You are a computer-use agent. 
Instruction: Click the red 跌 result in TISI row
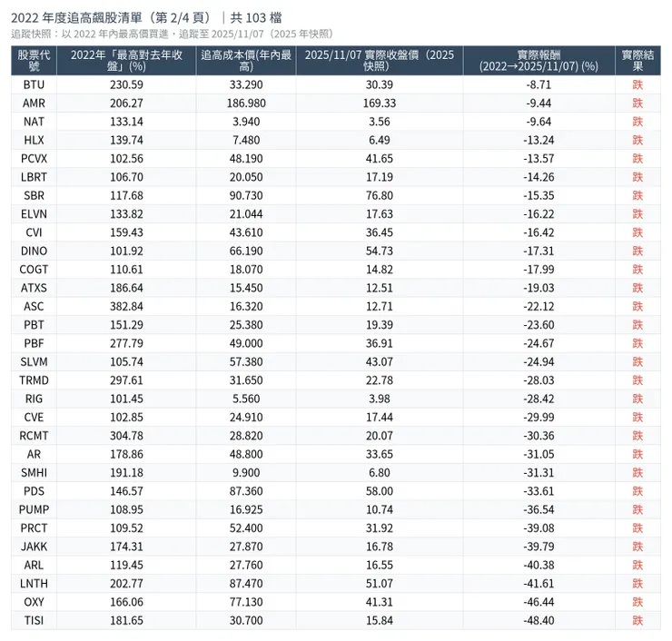click(x=637, y=620)
